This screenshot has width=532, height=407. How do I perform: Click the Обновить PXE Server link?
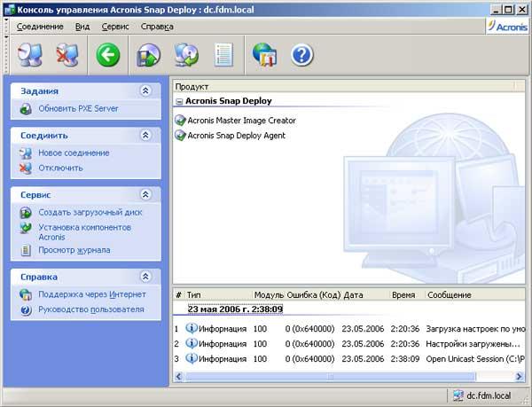pyautogui.click(x=78, y=109)
